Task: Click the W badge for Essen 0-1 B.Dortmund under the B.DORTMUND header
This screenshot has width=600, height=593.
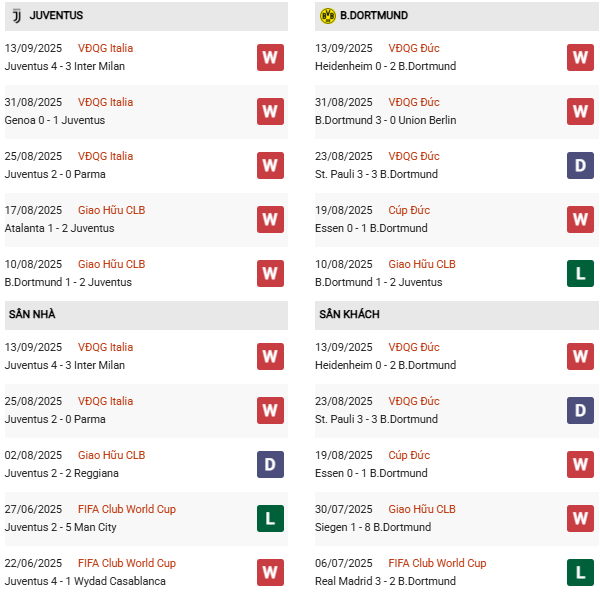Action: 580,219
